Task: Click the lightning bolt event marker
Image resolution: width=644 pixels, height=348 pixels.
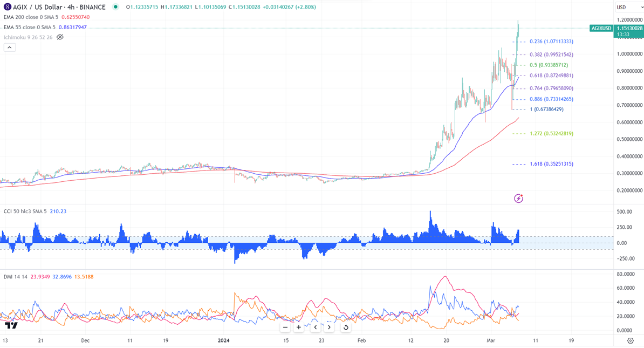Action: (519, 199)
